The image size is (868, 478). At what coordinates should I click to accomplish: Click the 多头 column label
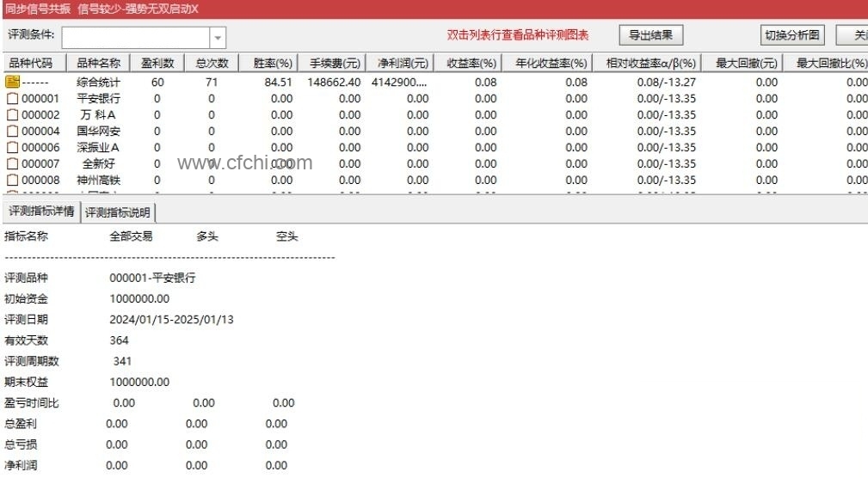[x=207, y=236]
